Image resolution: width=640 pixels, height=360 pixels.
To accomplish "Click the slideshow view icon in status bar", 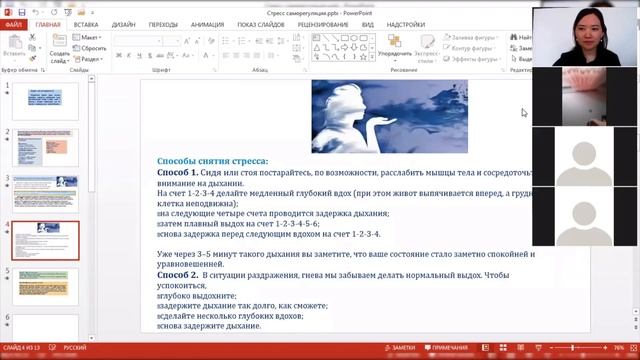I will coord(538,348).
